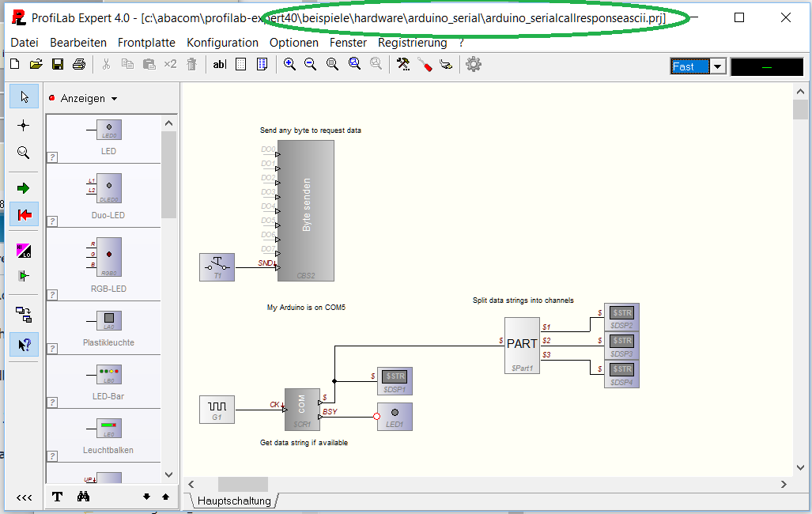Select the LED1 component on canvas
The height and width of the screenshot is (514, 812).
click(x=395, y=417)
